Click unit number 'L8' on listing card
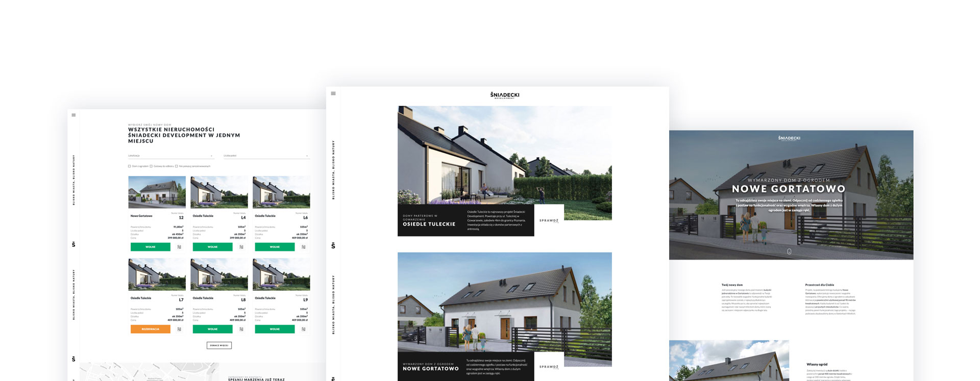Viewport: 980px width, 381px height. 243,300
